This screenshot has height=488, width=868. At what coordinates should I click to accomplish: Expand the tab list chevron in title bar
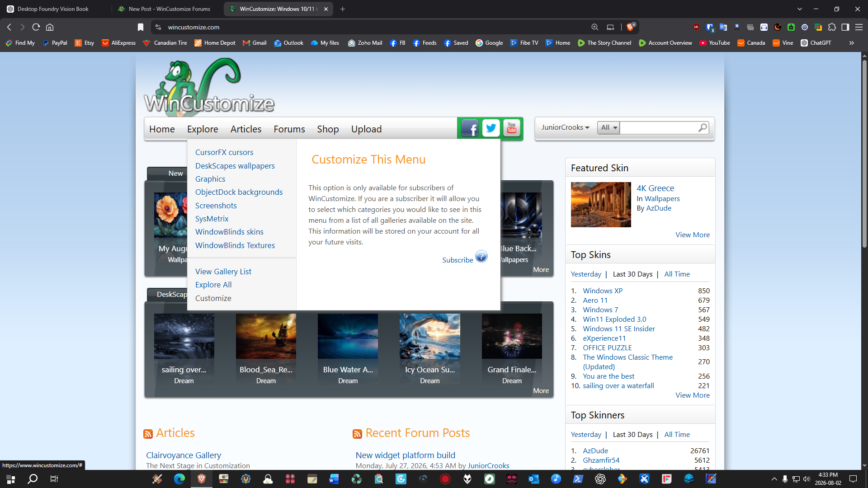click(800, 9)
